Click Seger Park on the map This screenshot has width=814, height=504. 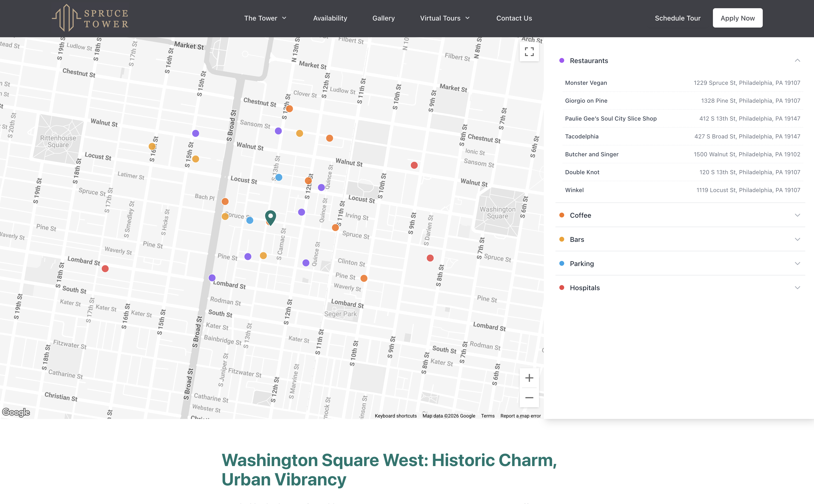coord(340,314)
